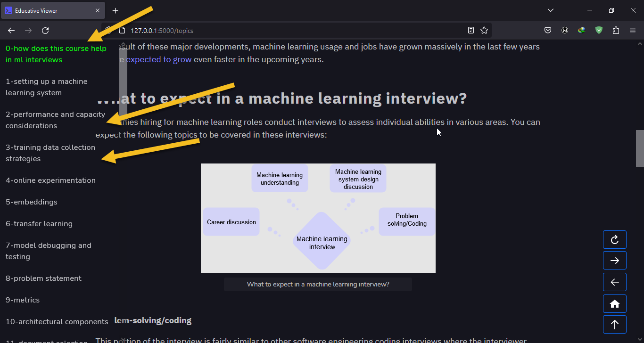Viewport: 644px width, 343px height.
Task: Open topic 7 model debugging and testing
Action: click(x=49, y=251)
